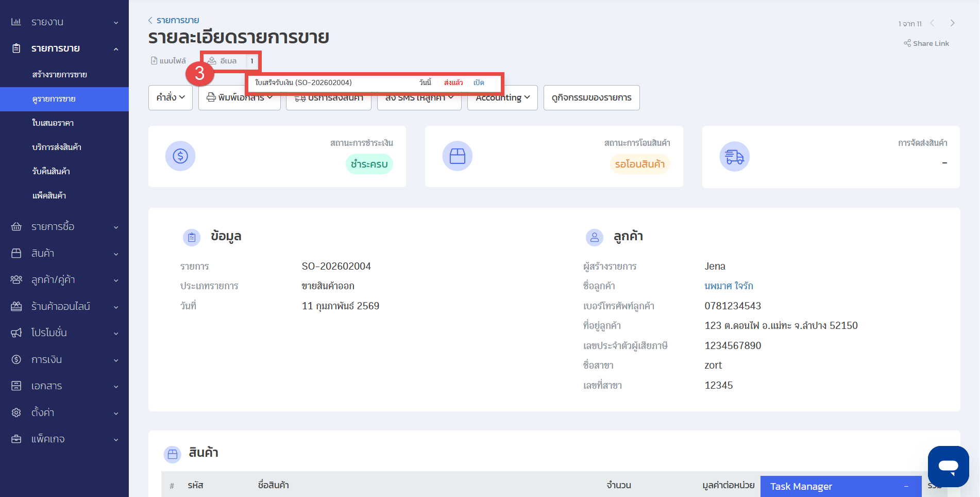Select สร้างรายการขาย in sidebar
Screen dimensions: 980x497
click(60, 74)
